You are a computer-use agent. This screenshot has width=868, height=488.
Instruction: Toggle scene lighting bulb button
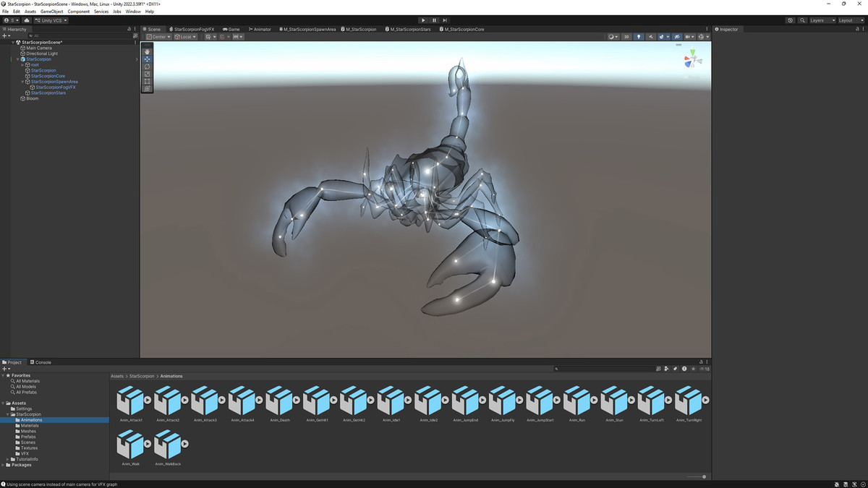coord(639,37)
